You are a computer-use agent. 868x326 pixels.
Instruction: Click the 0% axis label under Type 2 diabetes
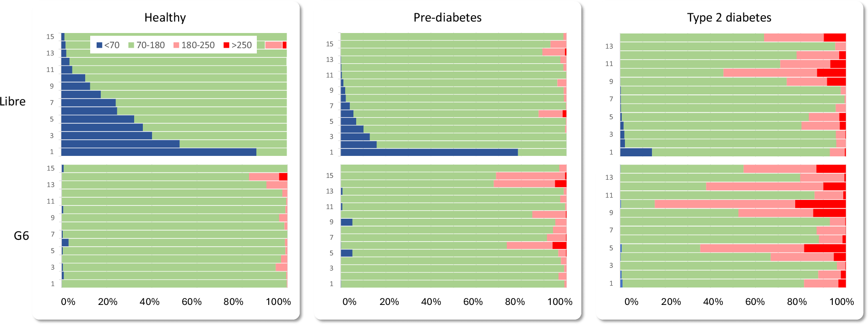coord(631,302)
